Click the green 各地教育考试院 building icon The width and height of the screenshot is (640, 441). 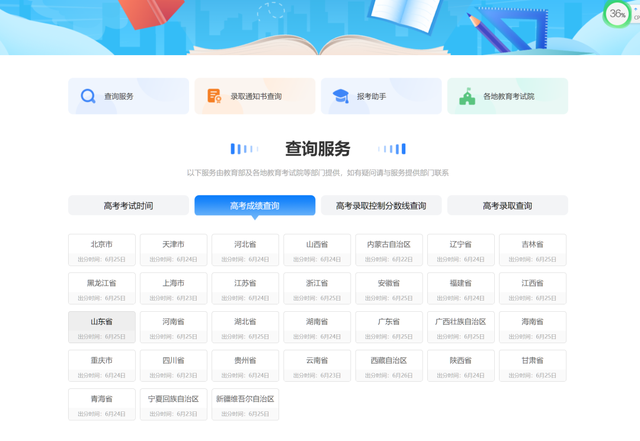point(466,96)
